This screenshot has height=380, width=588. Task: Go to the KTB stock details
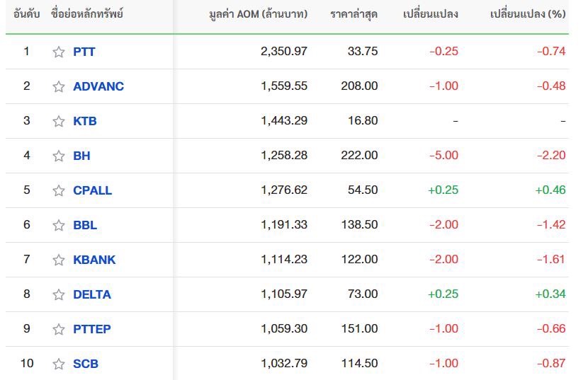point(84,121)
